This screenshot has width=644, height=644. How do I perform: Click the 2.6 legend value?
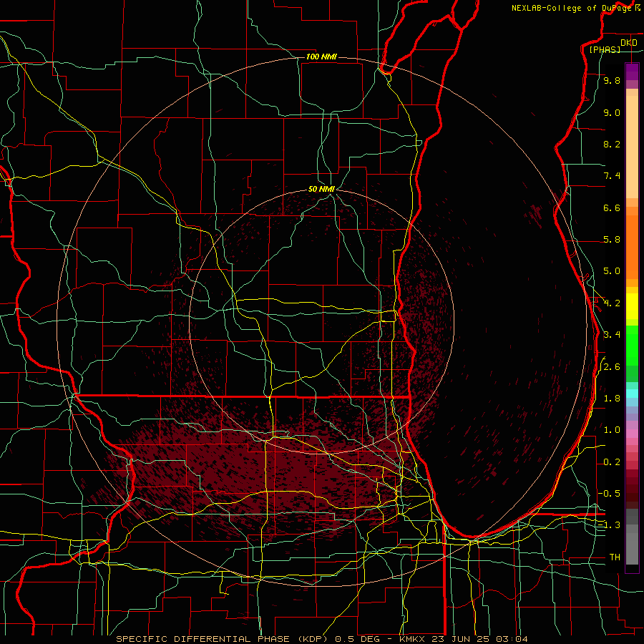coord(612,367)
